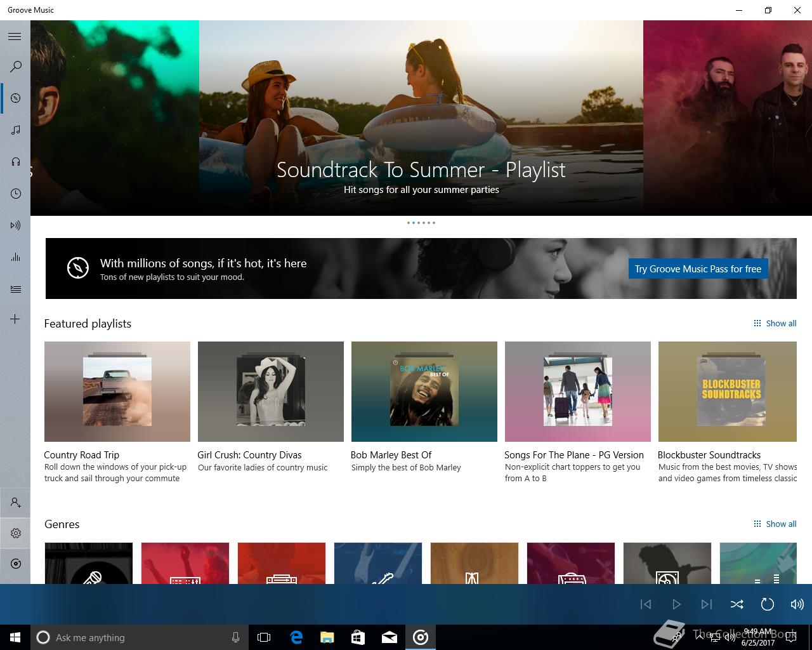
Task: Open Settings gear in sidebar
Action: tap(16, 533)
